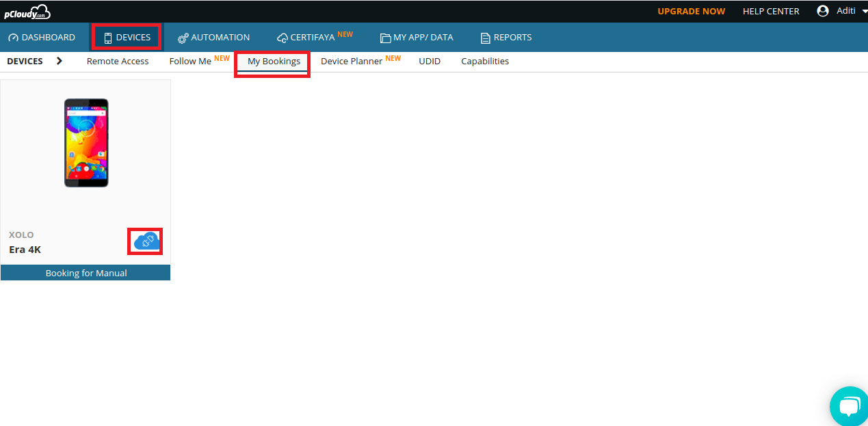
Task: Switch to Remote Access tab
Action: (x=118, y=62)
